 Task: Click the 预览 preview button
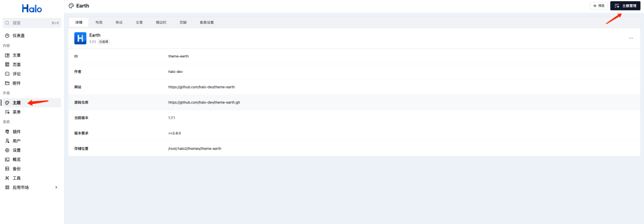point(599,6)
